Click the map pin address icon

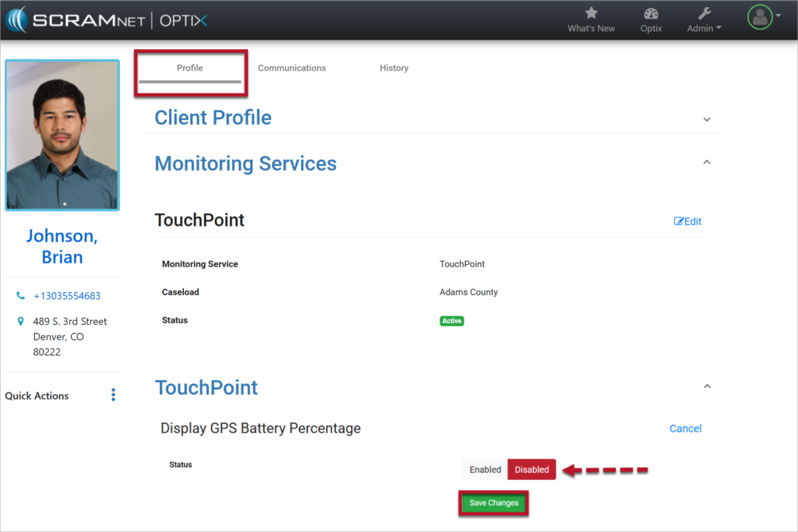coord(21,322)
